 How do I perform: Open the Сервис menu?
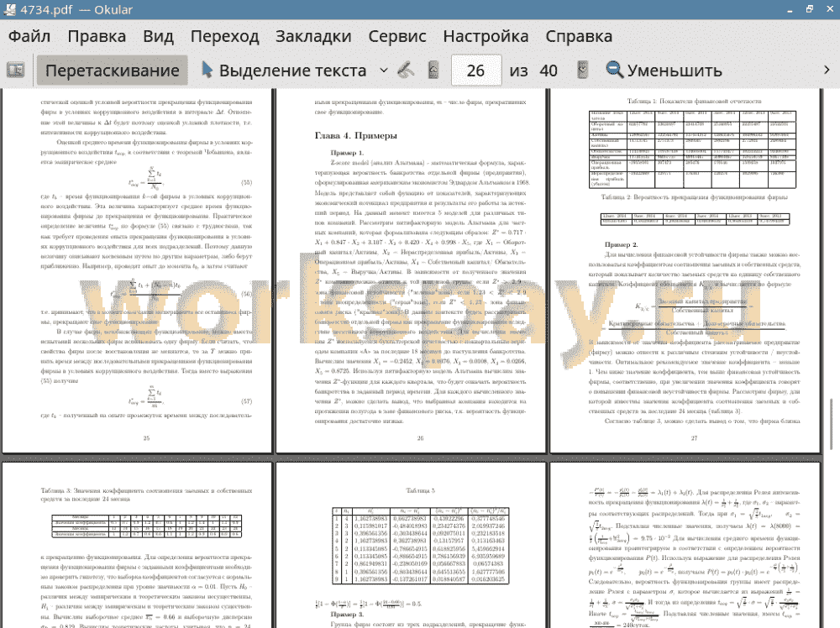click(397, 36)
